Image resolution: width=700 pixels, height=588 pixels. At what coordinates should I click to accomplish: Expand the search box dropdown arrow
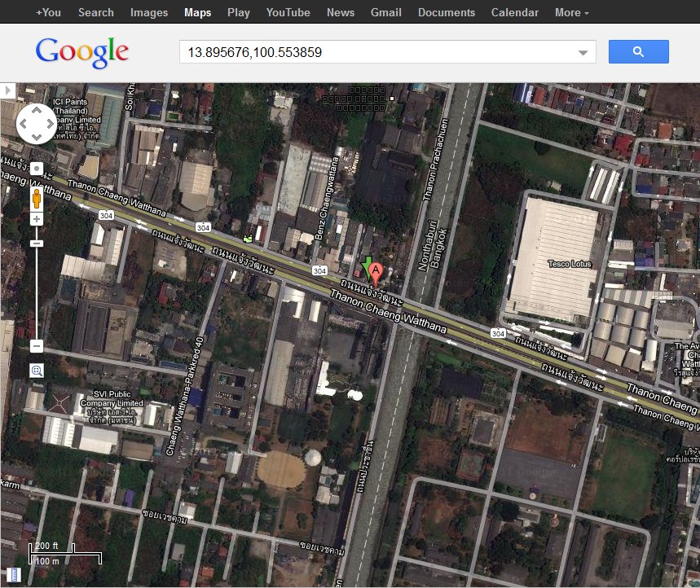coord(583,53)
